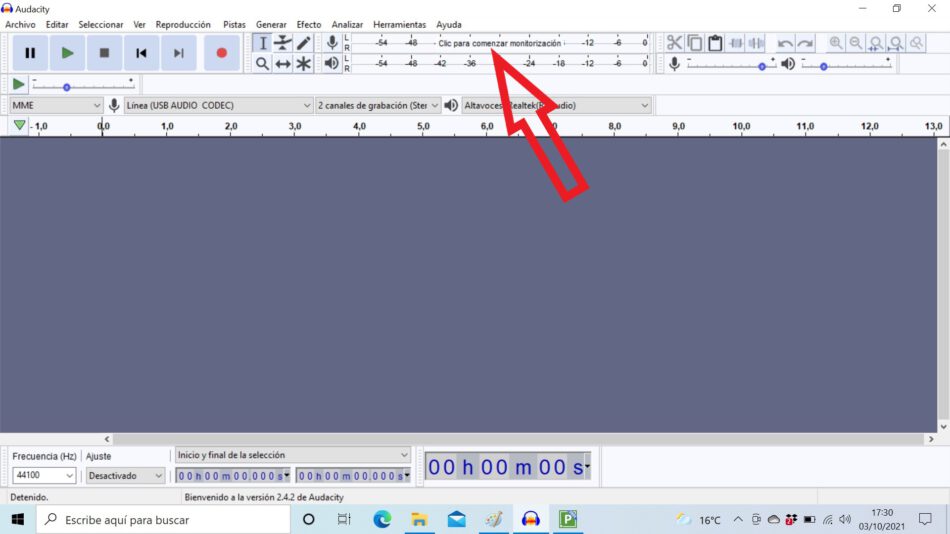
Task: Click Fit selection to width icon
Action: click(x=875, y=43)
